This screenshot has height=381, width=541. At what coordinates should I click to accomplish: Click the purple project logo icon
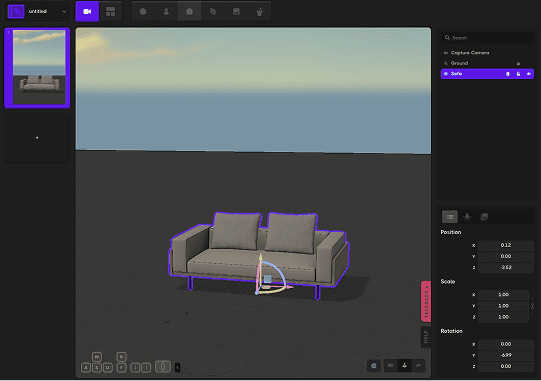click(x=16, y=11)
